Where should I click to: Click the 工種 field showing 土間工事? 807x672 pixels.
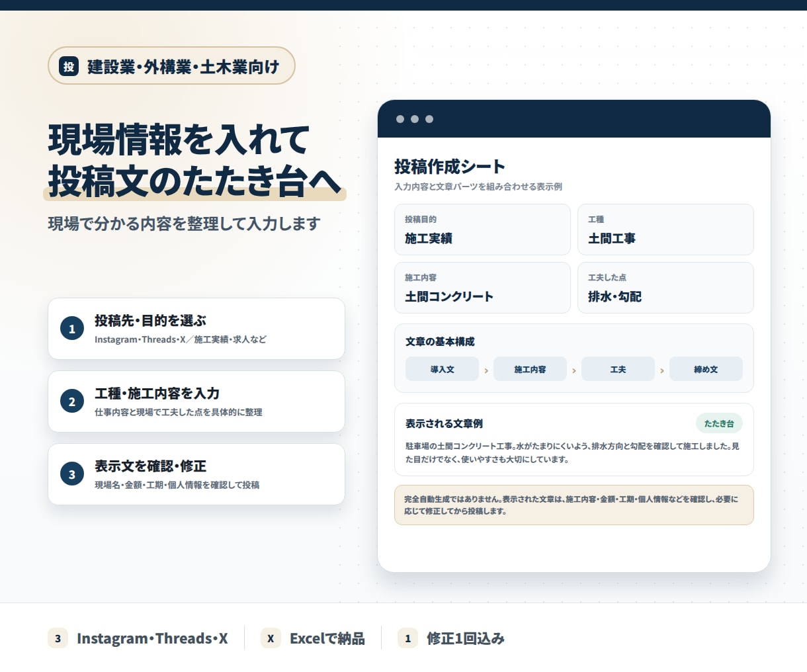[665, 230]
